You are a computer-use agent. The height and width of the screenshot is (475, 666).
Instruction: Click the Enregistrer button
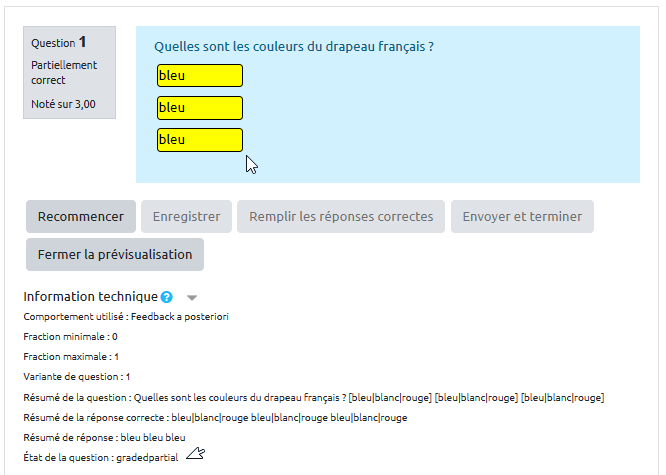click(x=186, y=217)
